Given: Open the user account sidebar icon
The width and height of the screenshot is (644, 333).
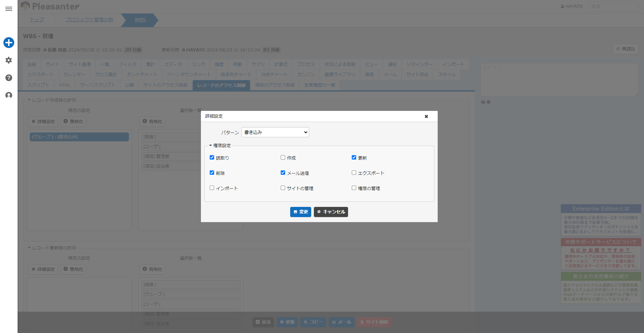Looking at the screenshot, I should point(9,95).
